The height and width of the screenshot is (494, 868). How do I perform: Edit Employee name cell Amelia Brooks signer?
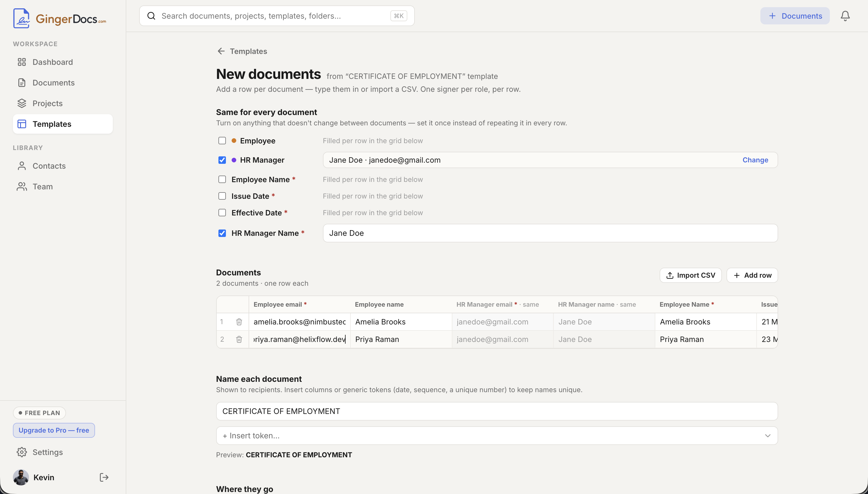401,322
